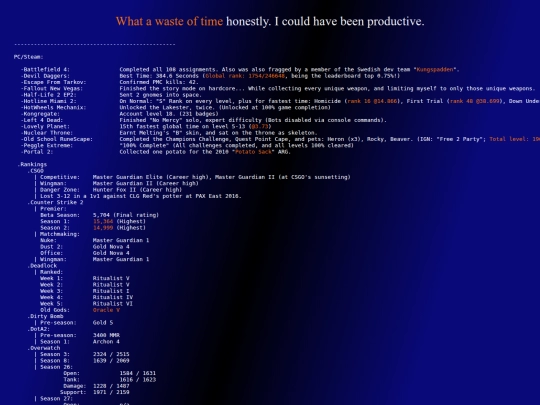Click the 'Support:' rating row
Image resolution: width=540 pixels, height=405 pixels.
95,392
